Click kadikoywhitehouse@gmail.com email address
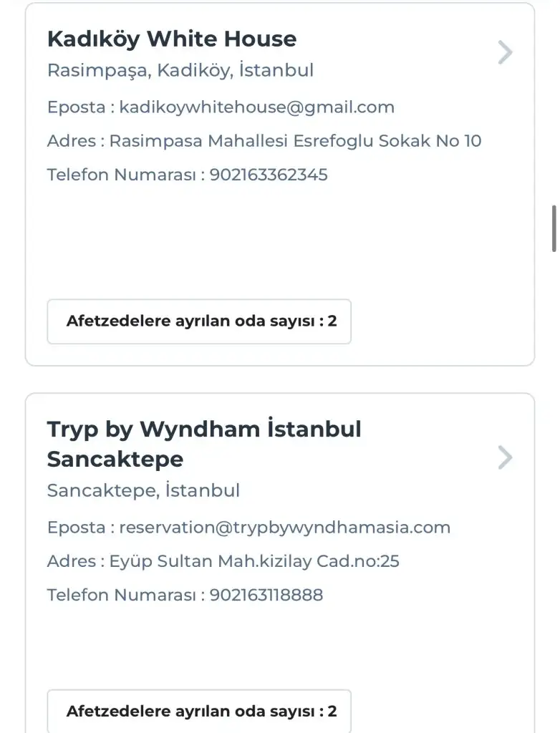 [x=256, y=107]
